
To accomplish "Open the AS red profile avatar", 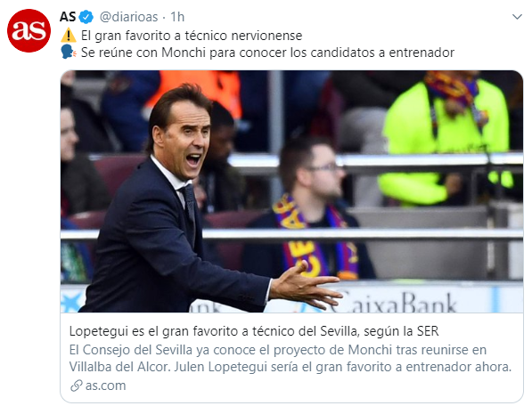I will pyautogui.click(x=29, y=31).
